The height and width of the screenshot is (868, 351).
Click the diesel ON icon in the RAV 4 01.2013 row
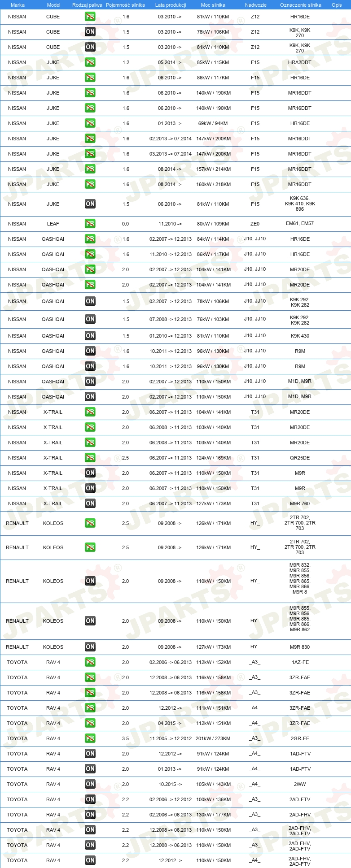(90, 769)
